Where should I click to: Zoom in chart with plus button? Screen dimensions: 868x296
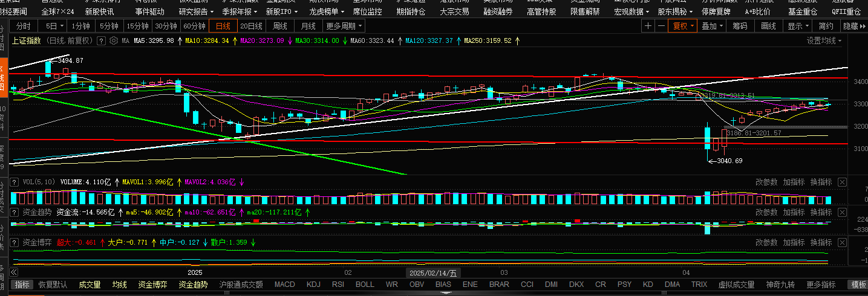(648, 26)
